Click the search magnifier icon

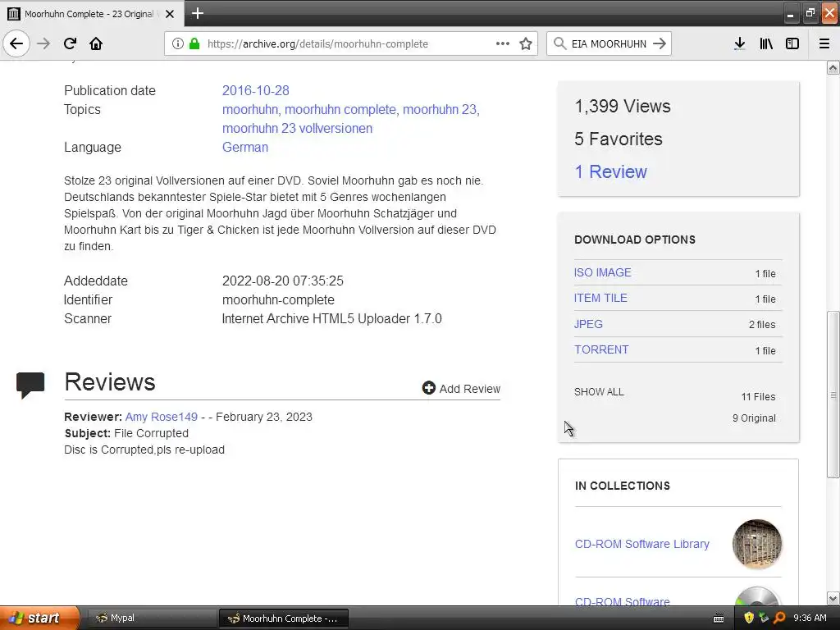(559, 43)
